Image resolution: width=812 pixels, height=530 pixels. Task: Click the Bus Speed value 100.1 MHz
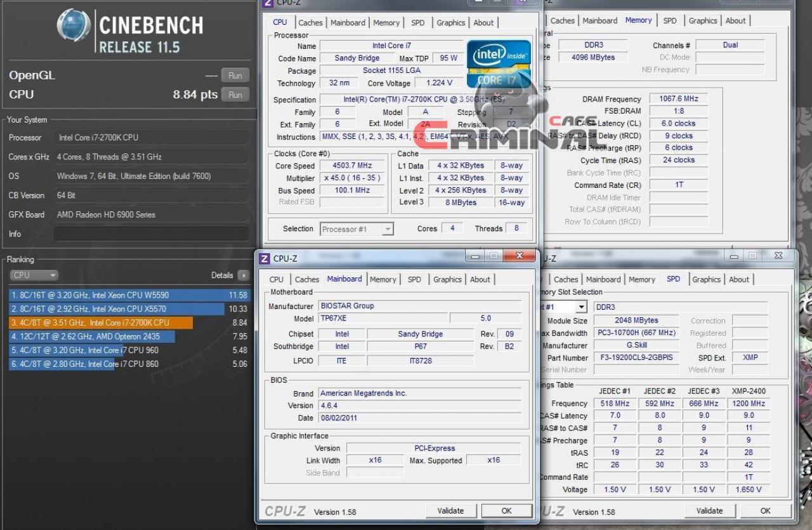tap(352, 190)
